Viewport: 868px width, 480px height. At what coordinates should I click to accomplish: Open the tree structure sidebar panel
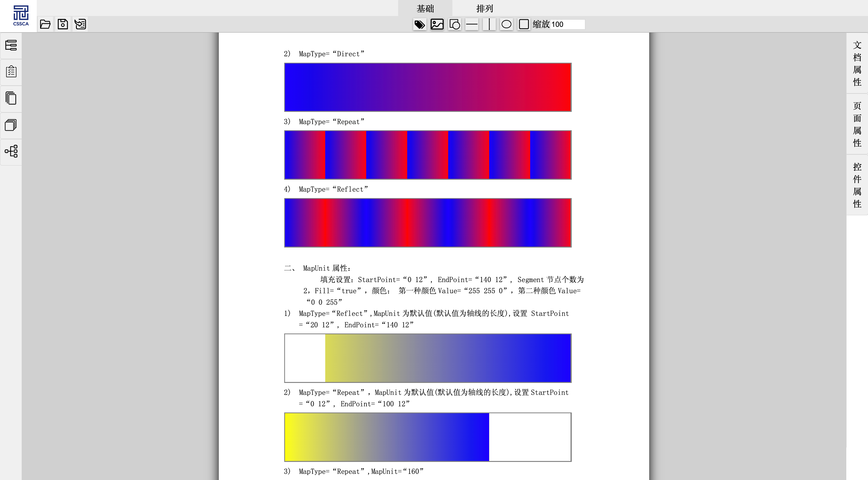(x=11, y=151)
